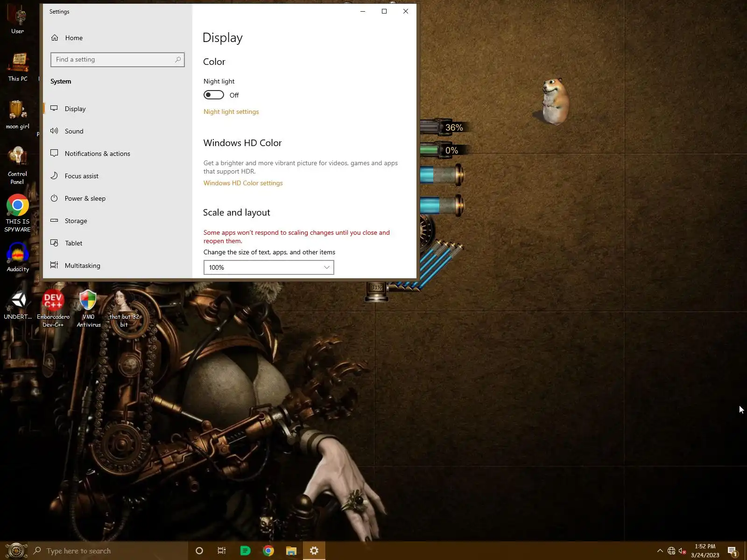This screenshot has height=560, width=747.
Task: Select This PC desktop icon
Action: coord(18,67)
